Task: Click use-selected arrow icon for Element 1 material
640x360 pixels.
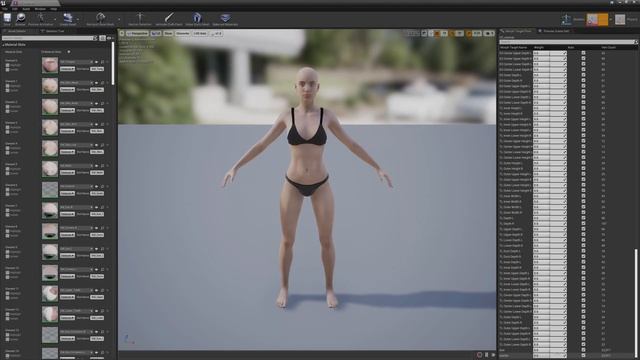Action: (x=96, y=82)
